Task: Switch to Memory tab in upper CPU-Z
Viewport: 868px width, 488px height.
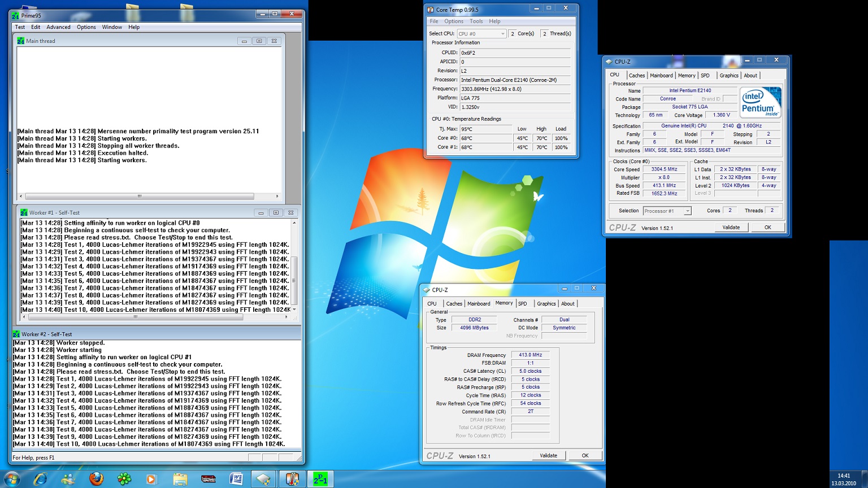Action: [687, 76]
